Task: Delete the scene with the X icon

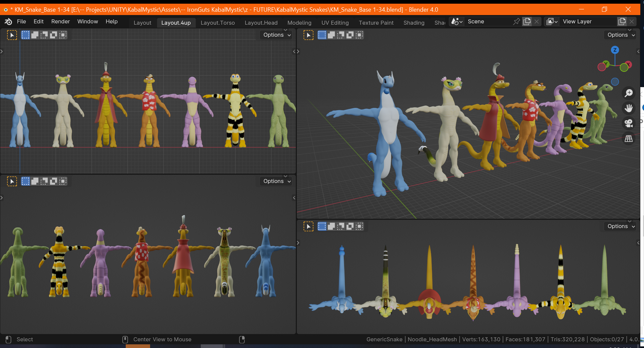Action: coord(537,22)
